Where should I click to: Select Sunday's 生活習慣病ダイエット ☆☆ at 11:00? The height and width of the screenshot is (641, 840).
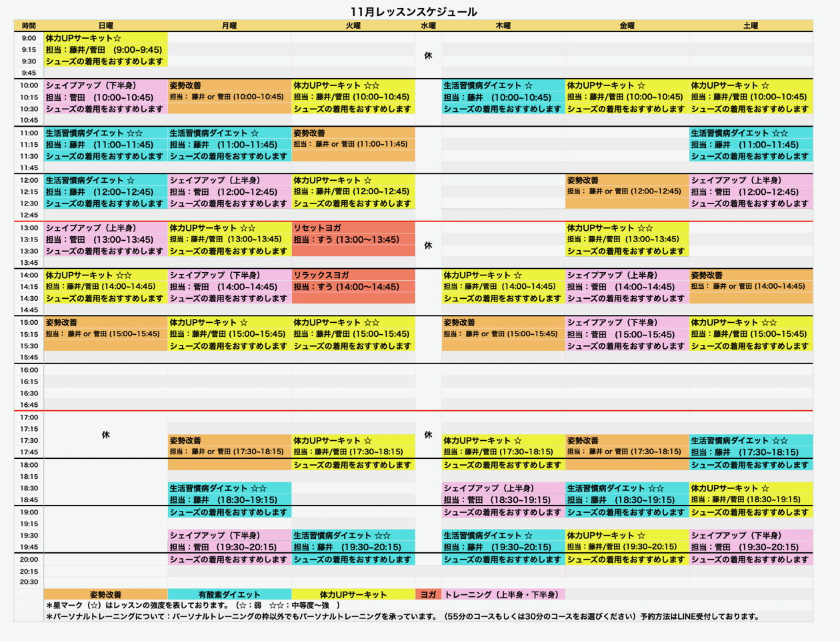pyautogui.click(x=105, y=133)
